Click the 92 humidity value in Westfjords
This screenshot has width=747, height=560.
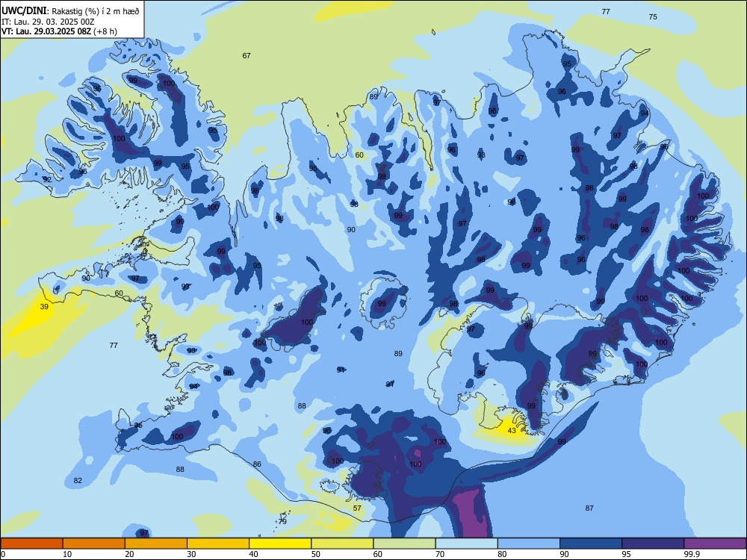tap(46, 179)
